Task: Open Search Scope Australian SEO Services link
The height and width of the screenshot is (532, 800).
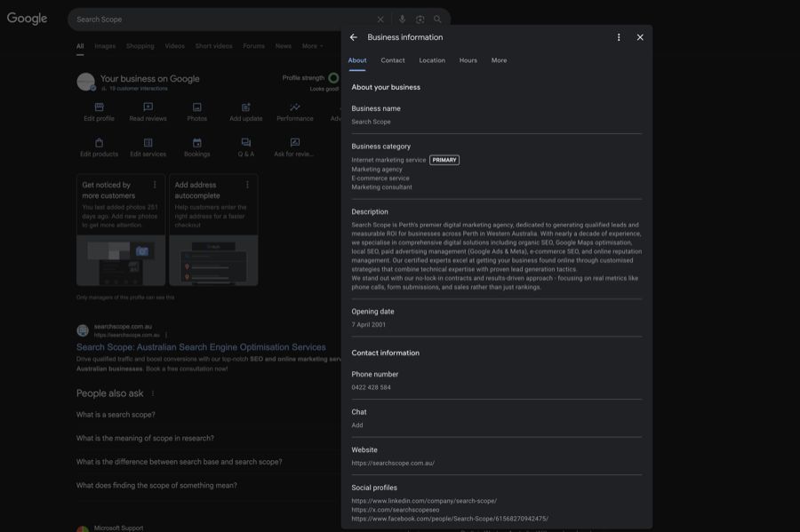Action: point(201,347)
